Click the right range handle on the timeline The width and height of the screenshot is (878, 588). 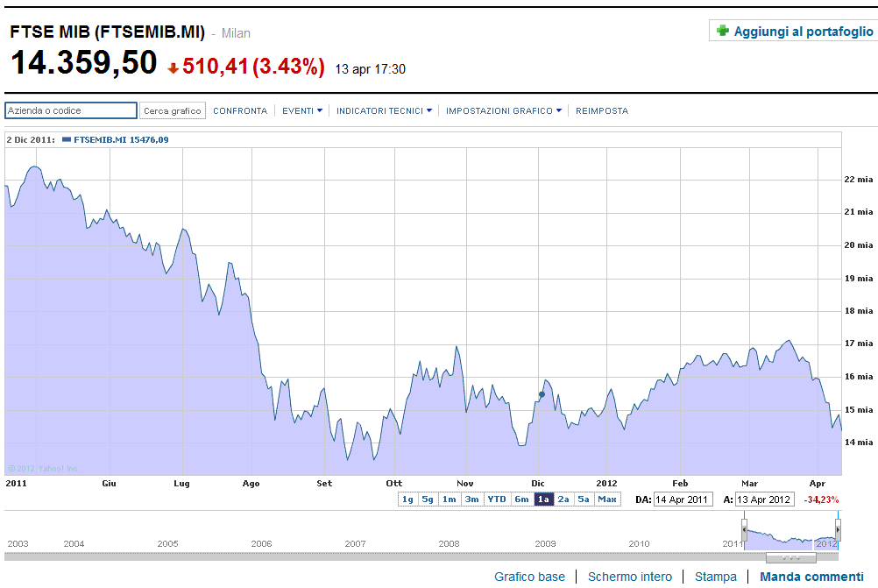coord(838,529)
